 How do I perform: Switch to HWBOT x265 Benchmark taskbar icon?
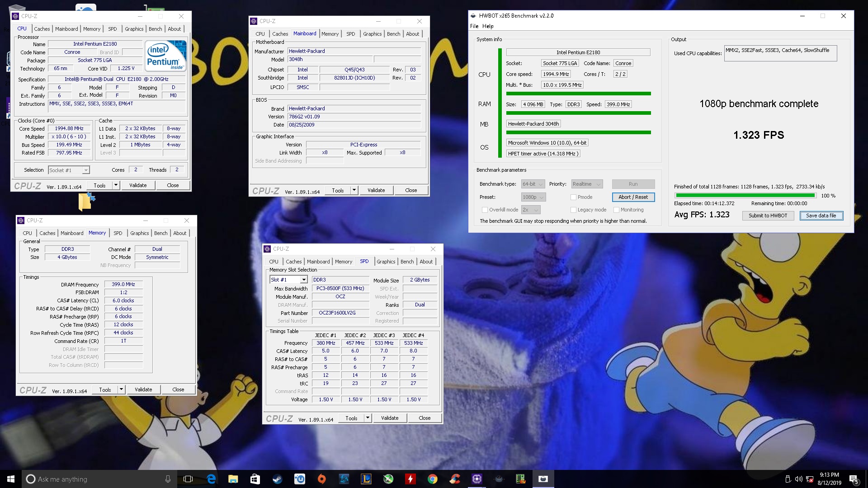(543, 479)
